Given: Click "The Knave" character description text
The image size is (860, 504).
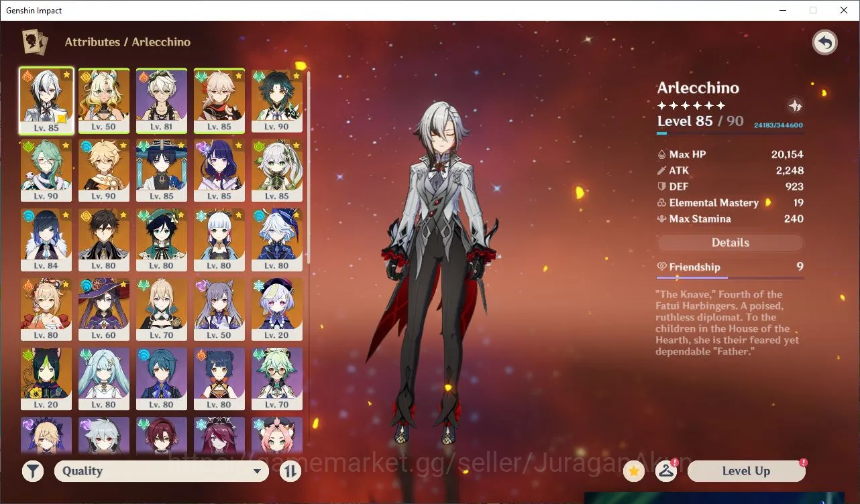Looking at the screenshot, I should (x=728, y=323).
